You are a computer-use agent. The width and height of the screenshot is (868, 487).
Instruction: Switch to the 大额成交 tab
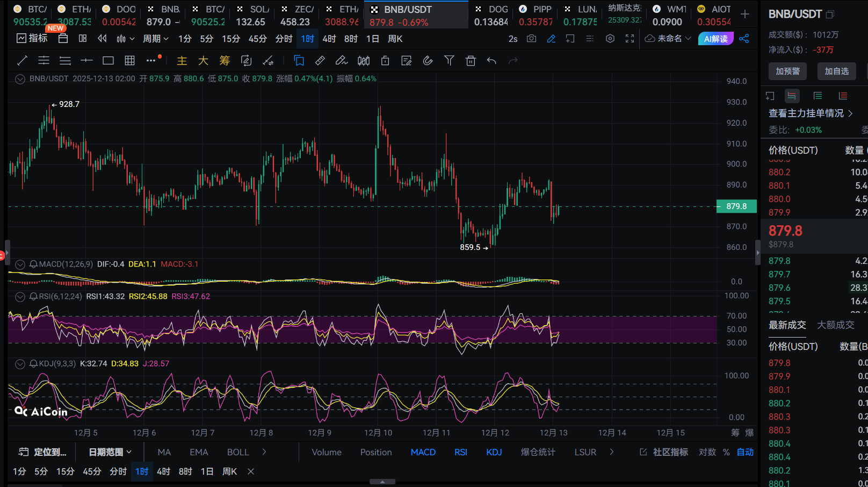pos(835,325)
